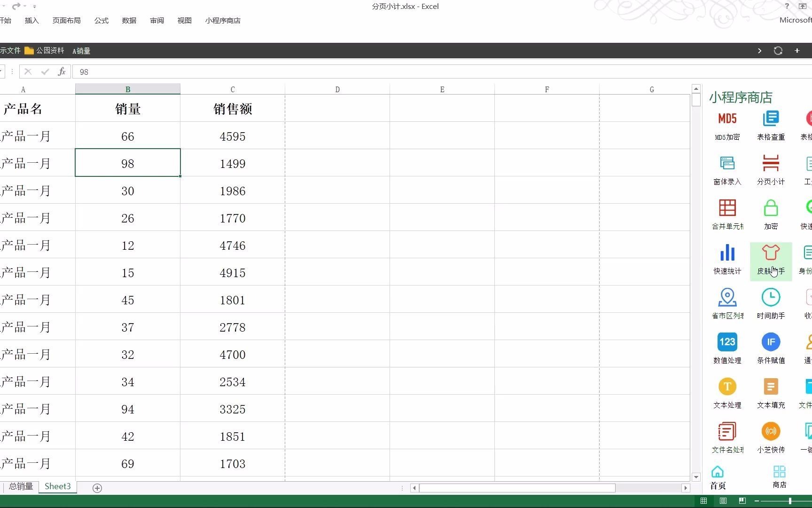Launch the 表格查重 tool
Viewport: 812px width, 508px height.
coord(771,126)
